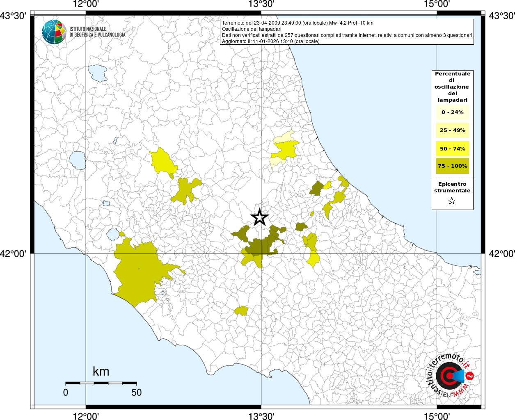
Task: Select the 25 - 49% legend swatch
Action: tap(452, 130)
